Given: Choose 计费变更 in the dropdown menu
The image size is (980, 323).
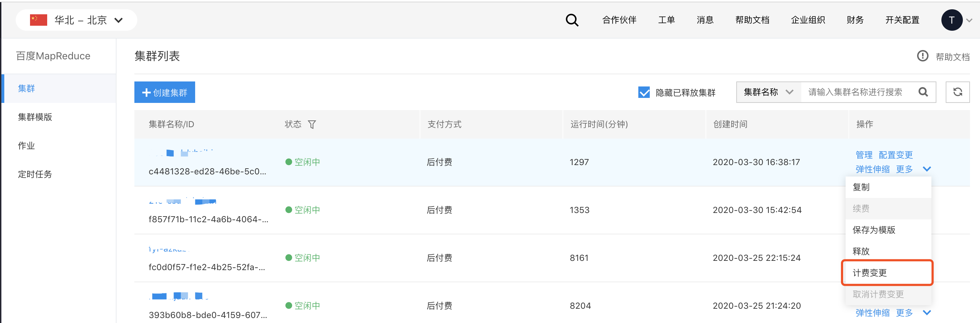Looking at the screenshot, I should (888, 273).
